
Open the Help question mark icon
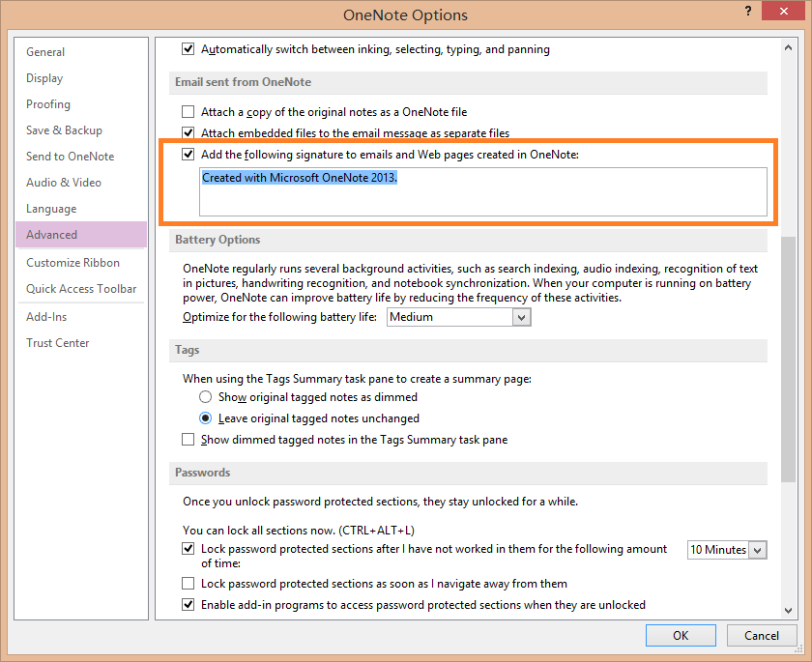coord(748,11)
